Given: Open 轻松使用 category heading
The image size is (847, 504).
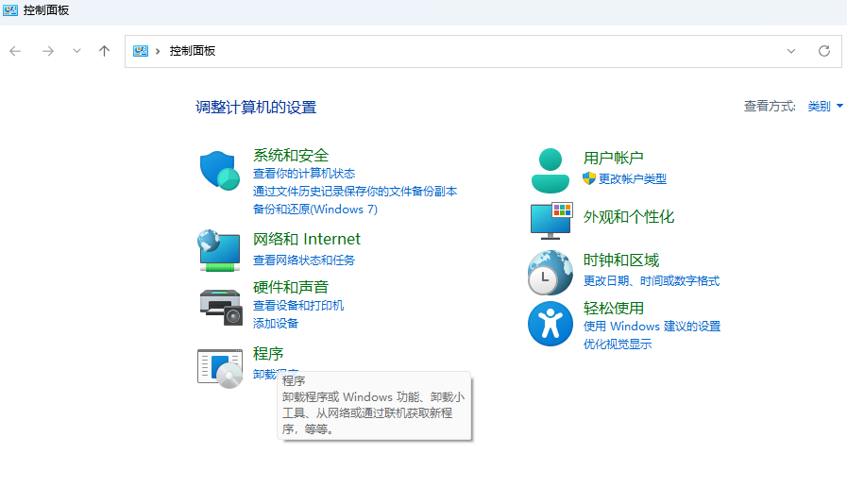Looking at the screenshot, I should [613, 309].
